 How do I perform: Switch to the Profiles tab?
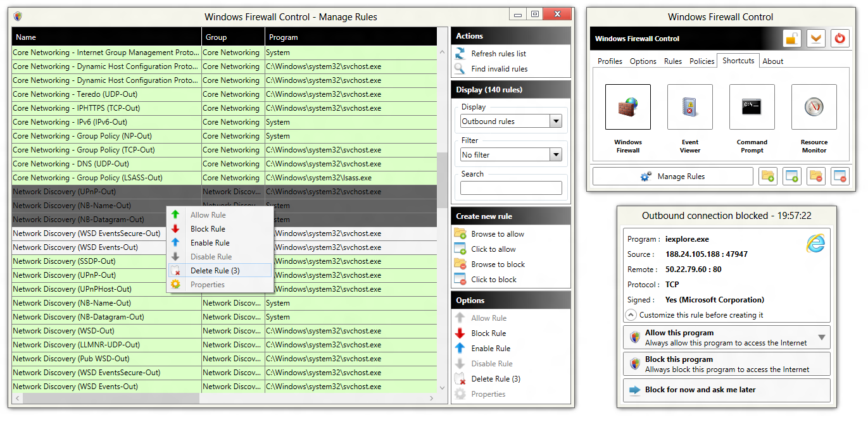click(x=610, y=61)
